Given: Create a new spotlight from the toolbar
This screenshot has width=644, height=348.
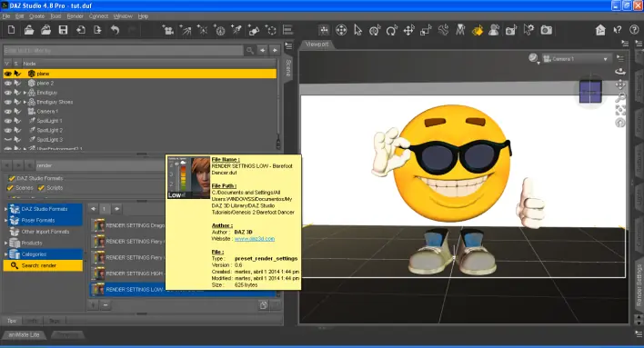Looking at the screenshot, I should tap(236, 30).
